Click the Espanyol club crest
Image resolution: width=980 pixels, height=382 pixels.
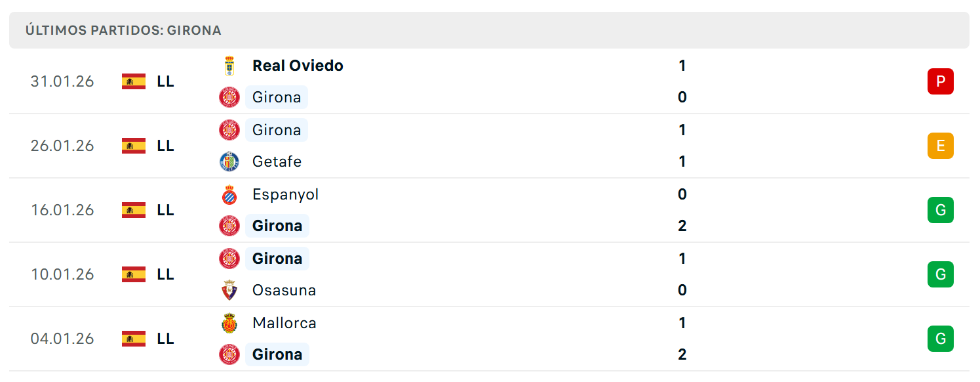[229, 194]
